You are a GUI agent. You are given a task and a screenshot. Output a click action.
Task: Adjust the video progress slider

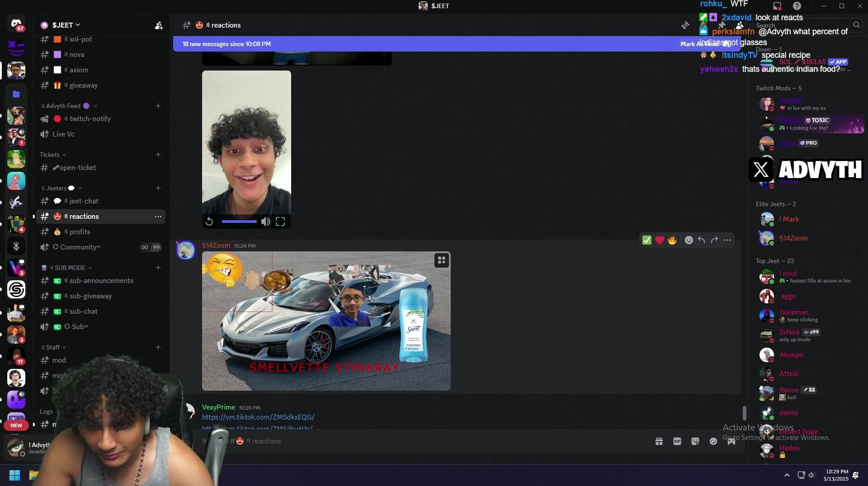(x=239, y=222)
